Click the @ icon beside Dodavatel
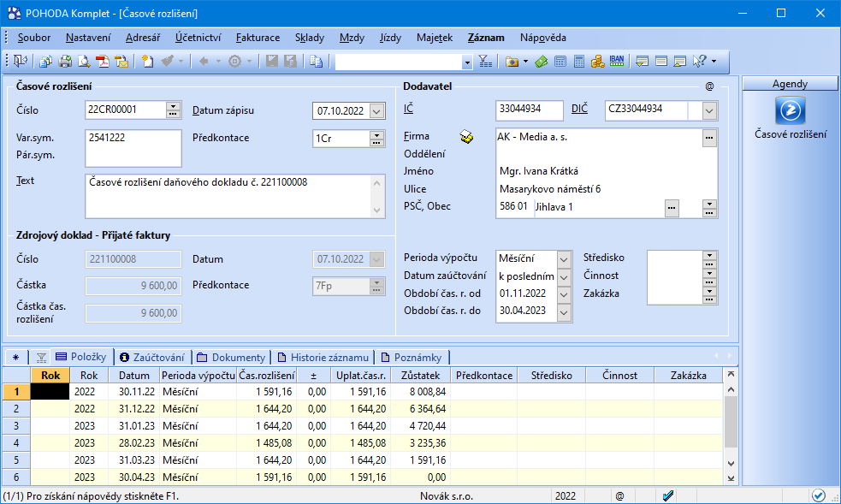The image size is (841, 504). [x=709, y=86]
